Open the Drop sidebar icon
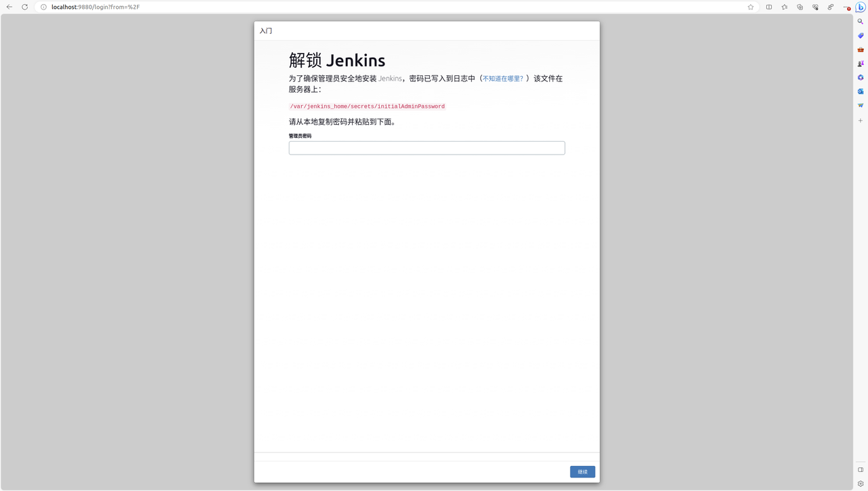The image size is (868, 491). pos(859,104)
